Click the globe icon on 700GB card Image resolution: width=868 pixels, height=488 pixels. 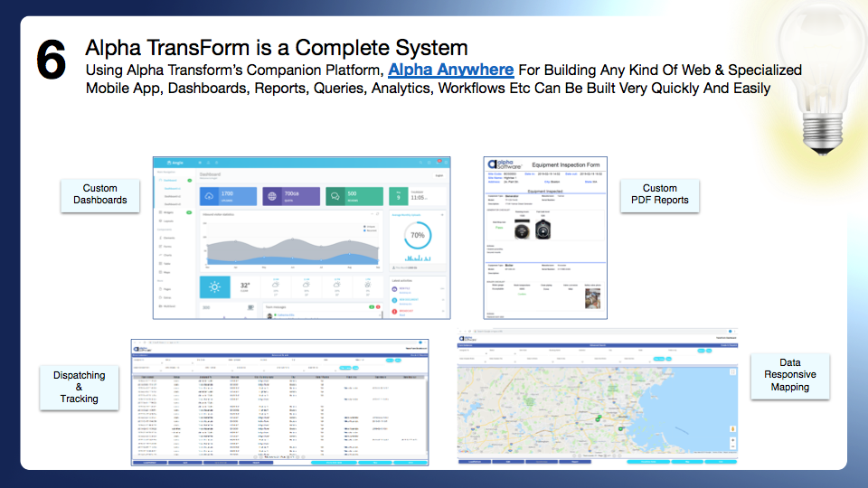click(272, 196)
